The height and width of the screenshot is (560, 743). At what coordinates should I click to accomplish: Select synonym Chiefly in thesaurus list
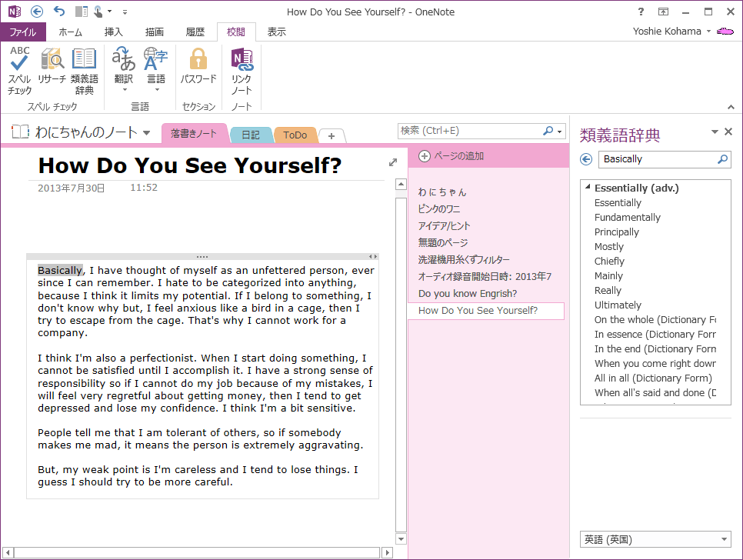tap(609, 262)
